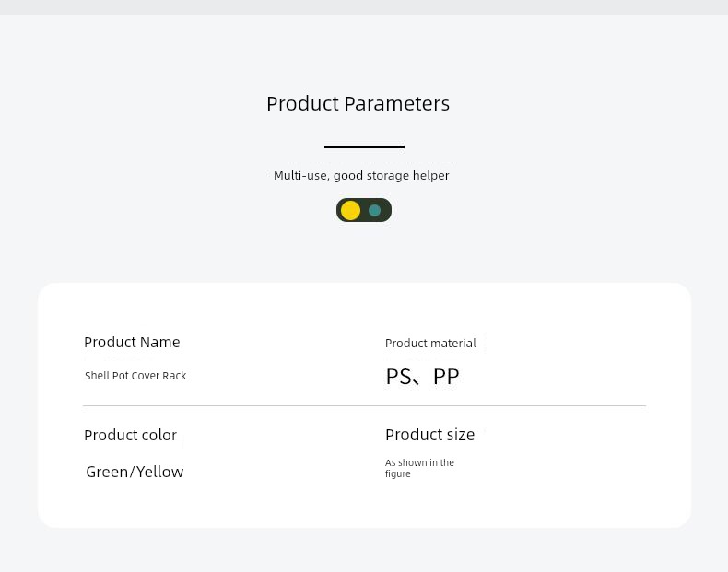Click the Product Parameters heading
This screenshot has height=572, width=728.
click(x=358, y=103)
